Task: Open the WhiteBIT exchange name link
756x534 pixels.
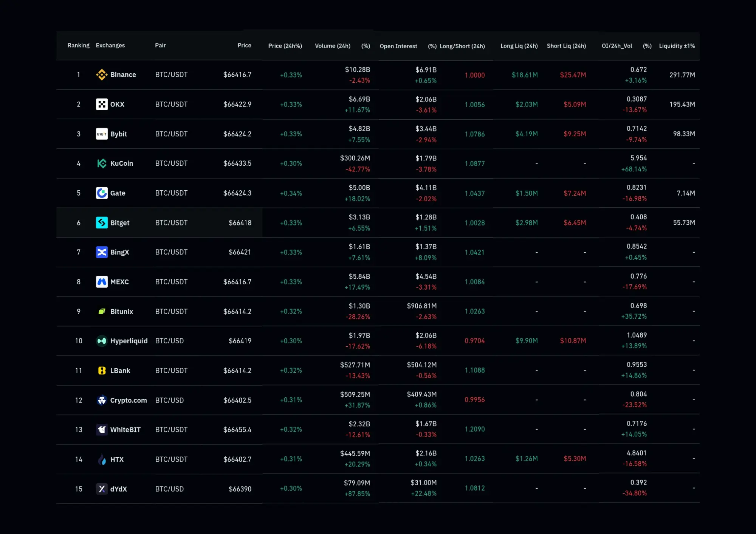Action: (x=125, y=429)
